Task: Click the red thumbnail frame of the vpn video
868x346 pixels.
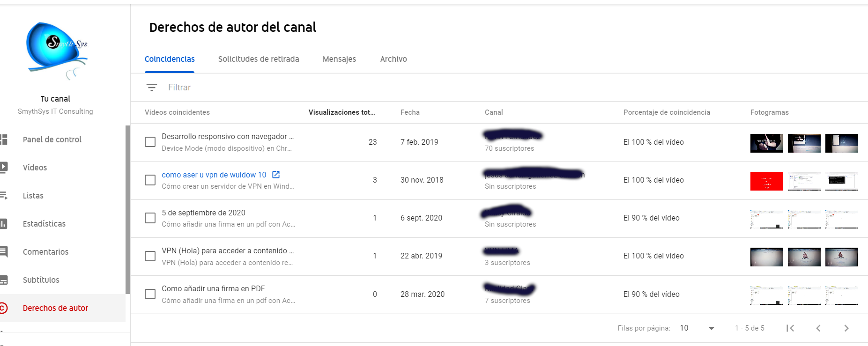Action: click(767, 181)
